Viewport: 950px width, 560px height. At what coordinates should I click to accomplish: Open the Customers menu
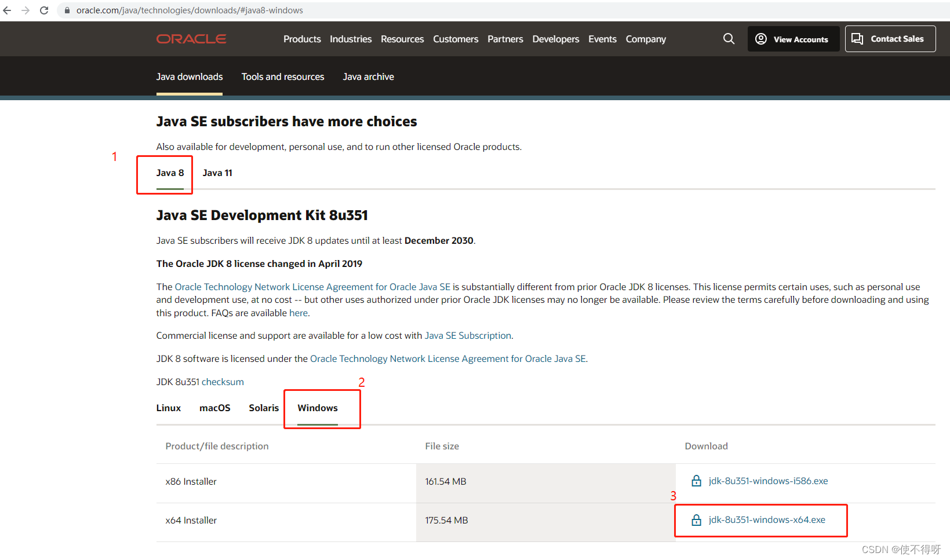(x=456, y=39)
